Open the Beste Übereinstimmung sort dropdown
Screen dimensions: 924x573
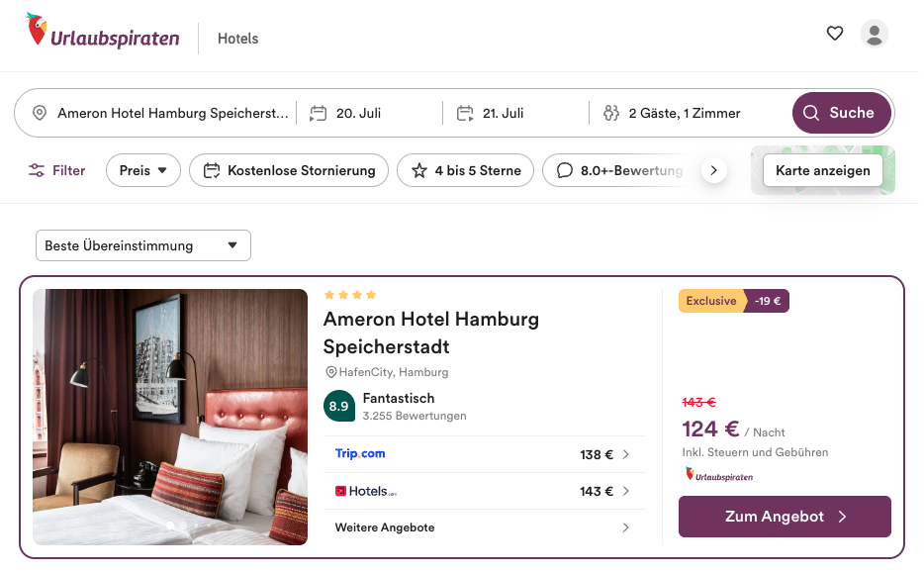click(143, 245)
